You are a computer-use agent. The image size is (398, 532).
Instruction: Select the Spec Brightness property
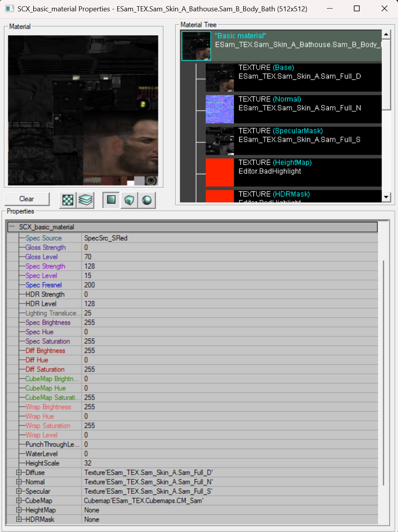(48, 322)
